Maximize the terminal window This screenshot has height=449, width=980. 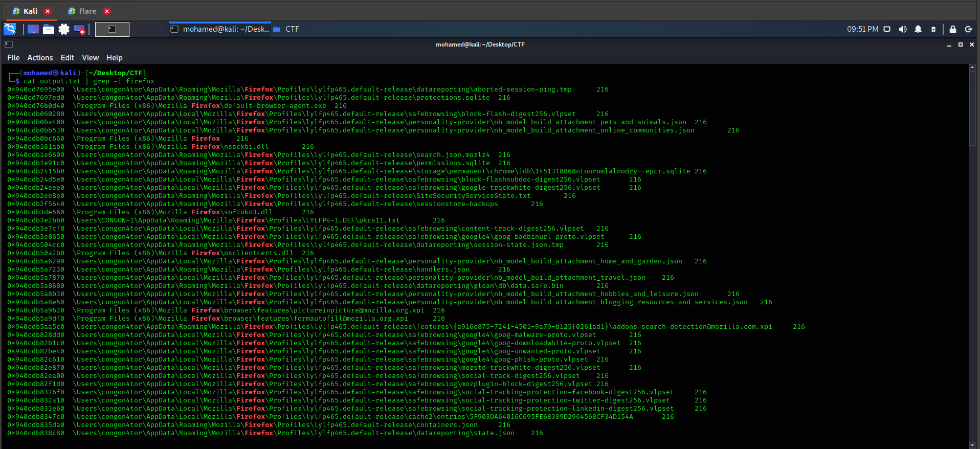961,45
